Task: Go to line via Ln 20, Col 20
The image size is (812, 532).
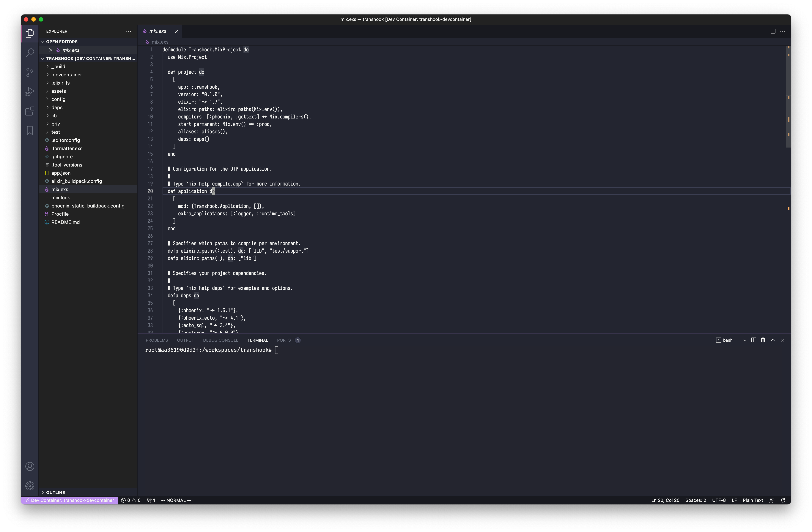Action: pos(665,500)
